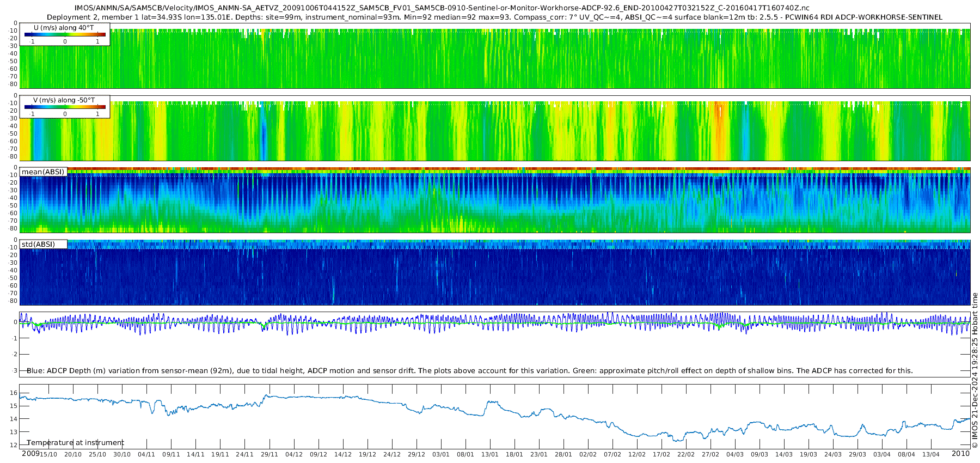Click the U velocity colorbar legend
Image resolution: width=980 pixels, height=463 pixels.
[x=64, y=34]
